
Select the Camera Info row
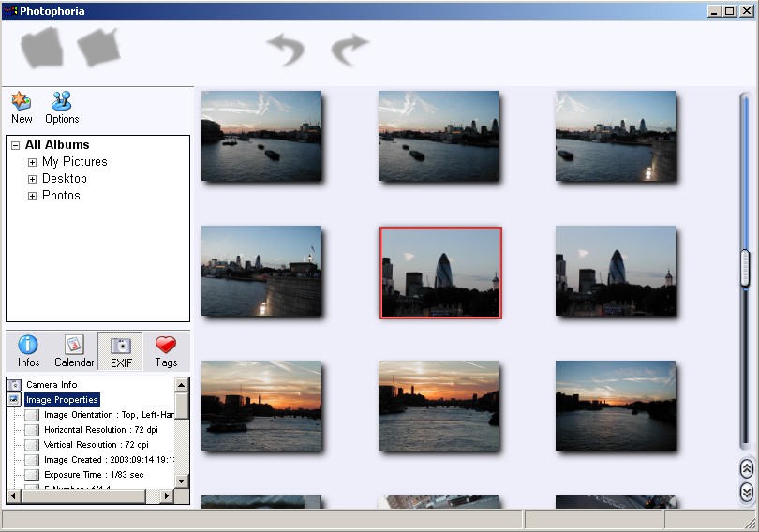(52, 385)
